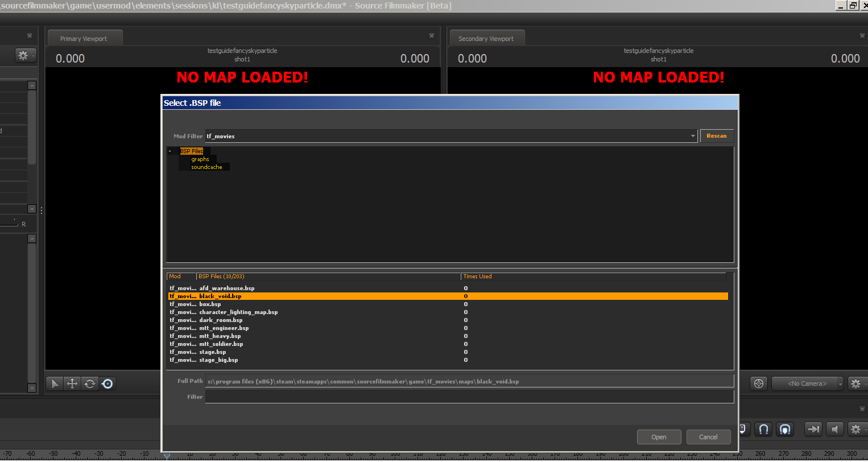Toggle the snap-to-frame magnet icon
This screenshot has height=462, width=868.
(785, 429)
